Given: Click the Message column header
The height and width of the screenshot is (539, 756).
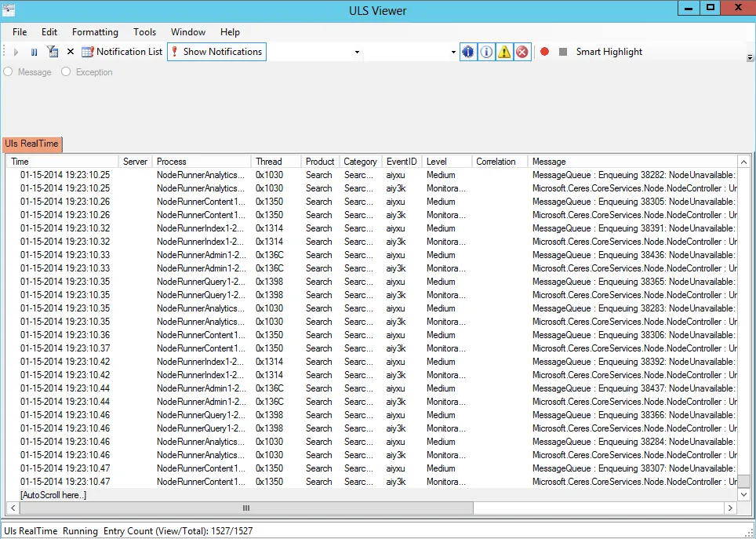Looking at the screenshot, I should coord(632,162).
